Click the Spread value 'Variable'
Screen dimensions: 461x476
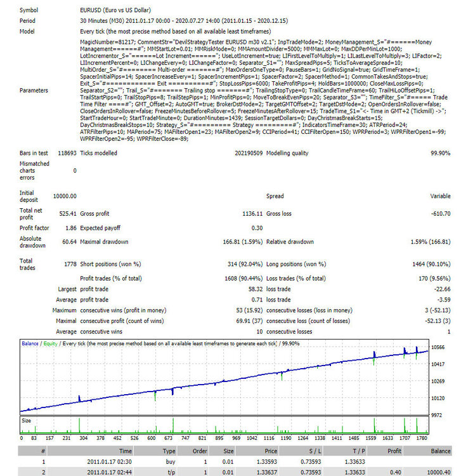click(x=440, y=196)
